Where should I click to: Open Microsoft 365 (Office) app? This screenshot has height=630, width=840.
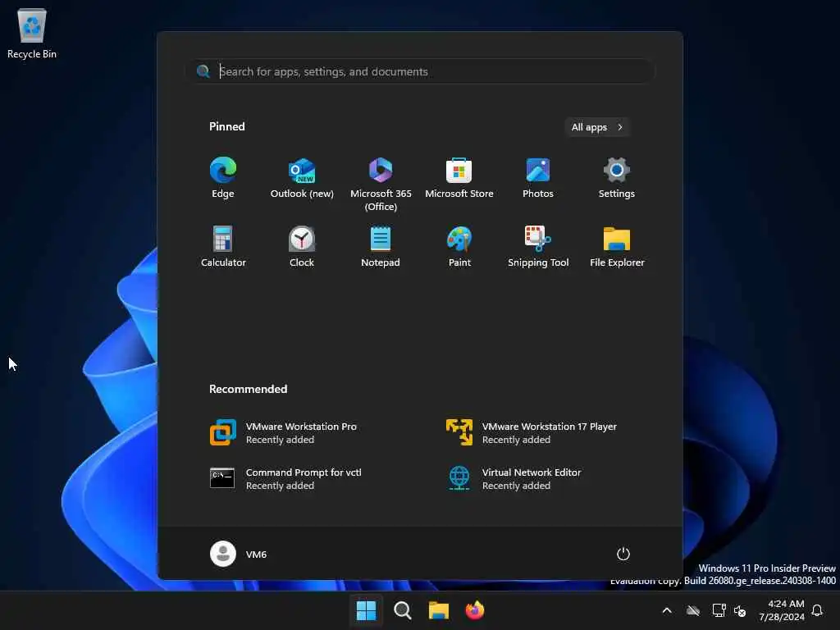click(x=381, y=184)
